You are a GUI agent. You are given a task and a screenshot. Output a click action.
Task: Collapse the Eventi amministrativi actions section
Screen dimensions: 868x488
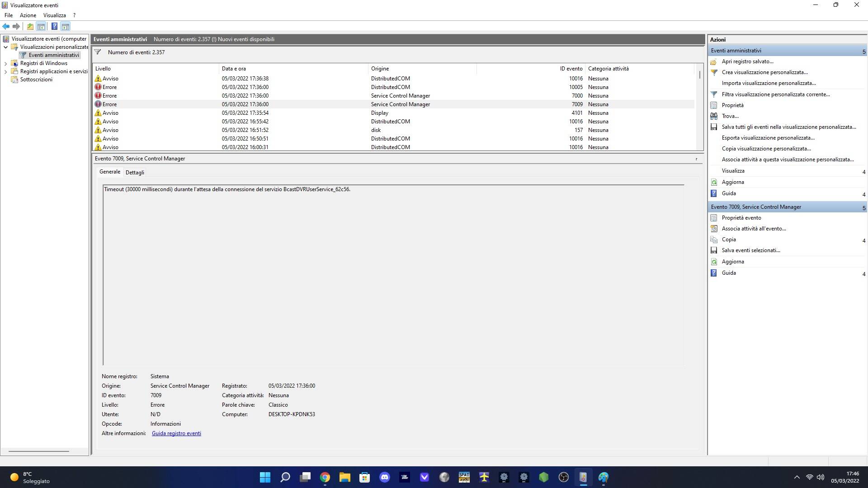coord(863,51)
